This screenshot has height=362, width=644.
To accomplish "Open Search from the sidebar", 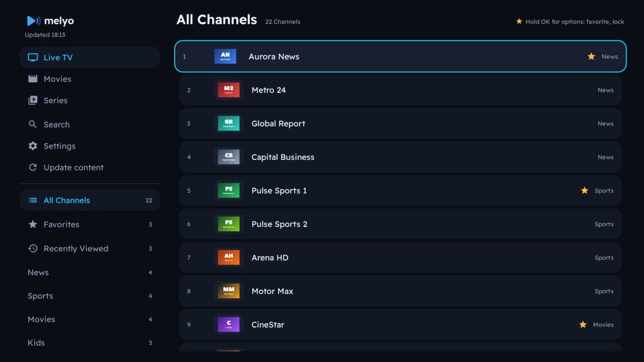I will tap(90, 125).
